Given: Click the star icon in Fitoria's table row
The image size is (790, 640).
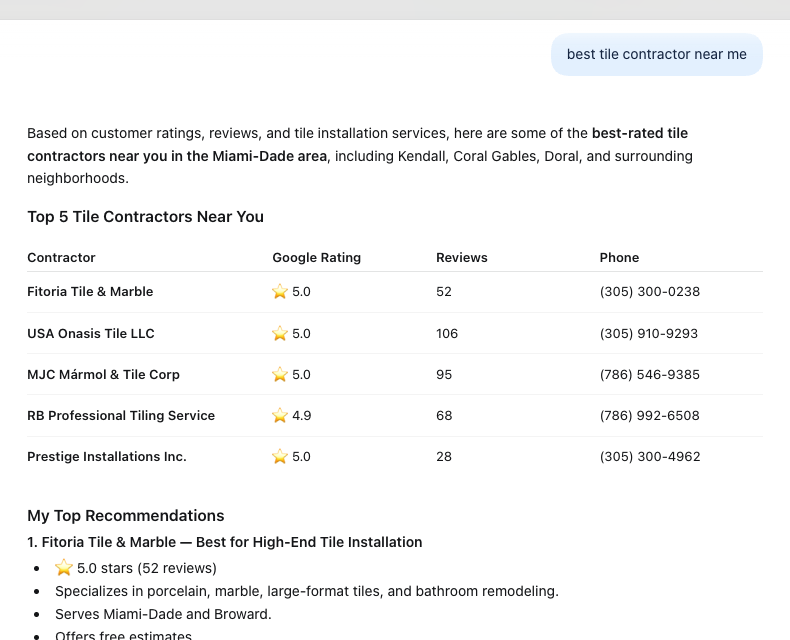Looking at the screenshot, I should (x=280, y=291).
